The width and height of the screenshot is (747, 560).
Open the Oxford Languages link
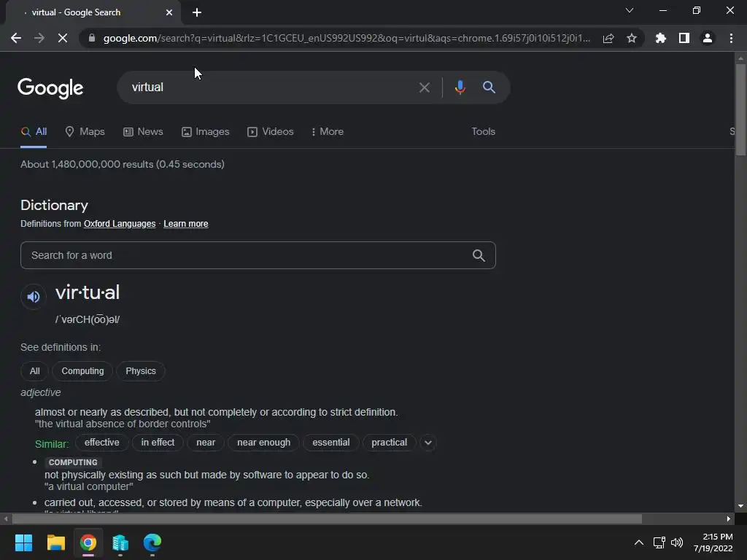[x=120, y=224]
